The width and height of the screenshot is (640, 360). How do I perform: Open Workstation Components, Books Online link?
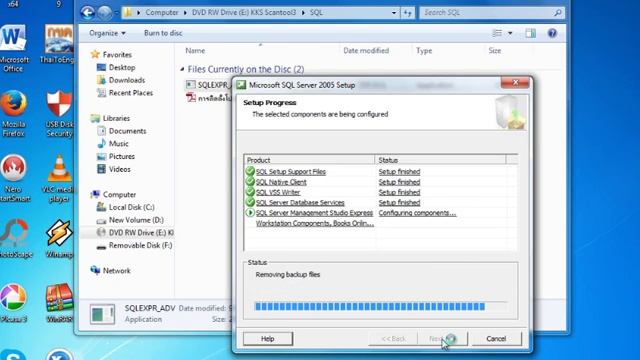point(315,223)
